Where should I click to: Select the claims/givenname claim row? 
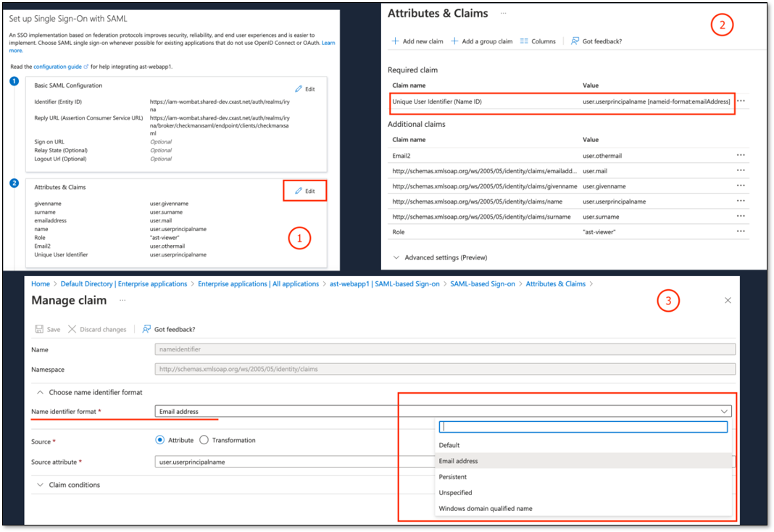coord(568,186)
